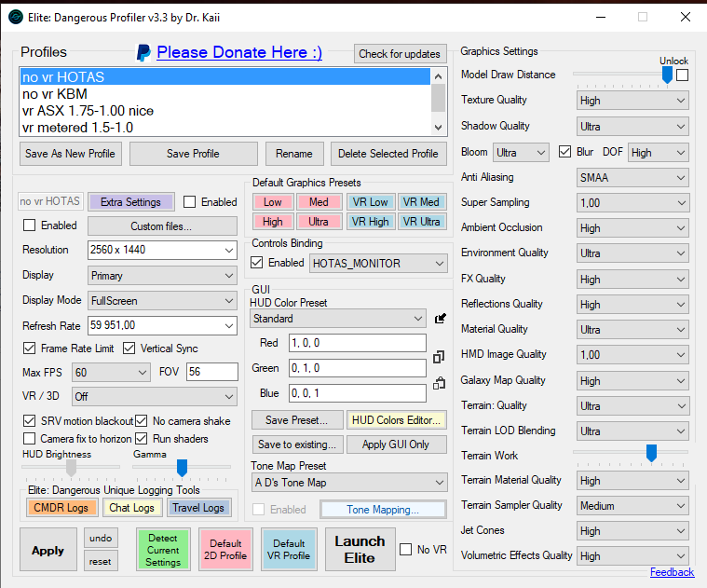Click the Apply button
This screenshot has height=588, width=707.
click(x=48, y=550)
